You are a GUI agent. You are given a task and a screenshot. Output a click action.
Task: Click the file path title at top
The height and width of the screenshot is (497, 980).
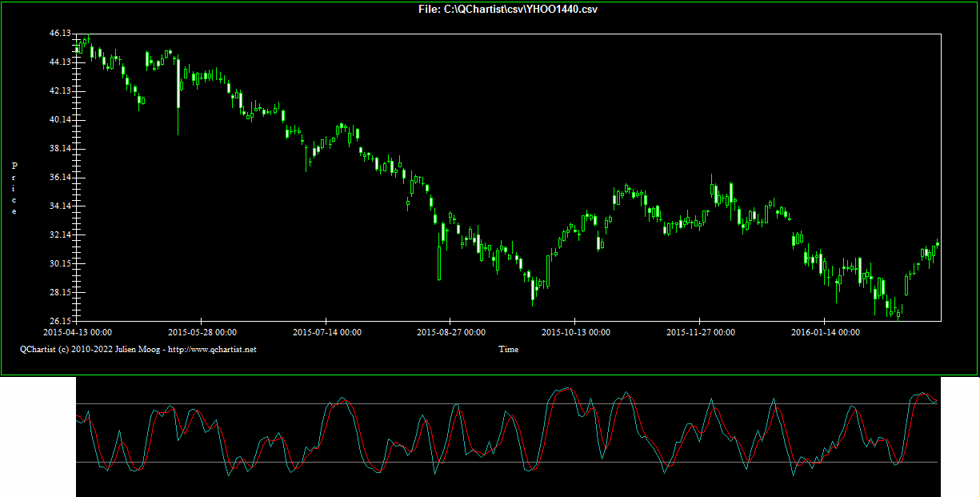(x=508, y=10)
